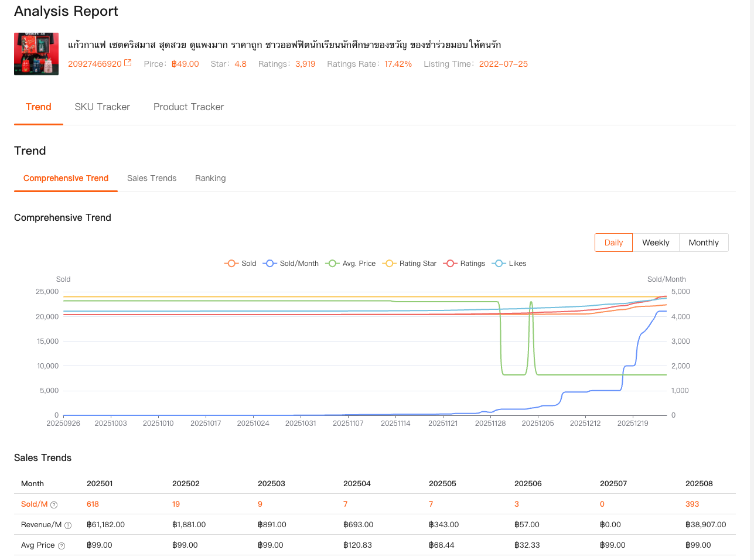Image resolution: width=754 pixels, height=560 pixels.
Task: Select the Monthly chart view
Action: [703, 243]
